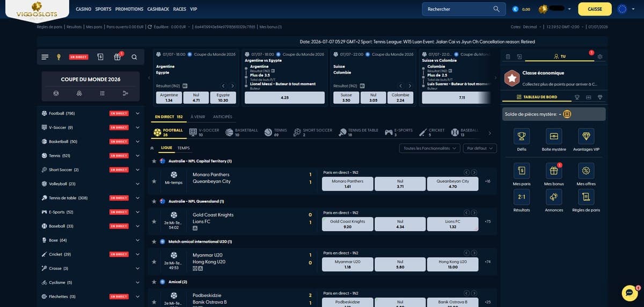The height and width of the screenshot is (307, 644).
Task: Star the Australia NPL Queensland league
Action: (154, 201)
